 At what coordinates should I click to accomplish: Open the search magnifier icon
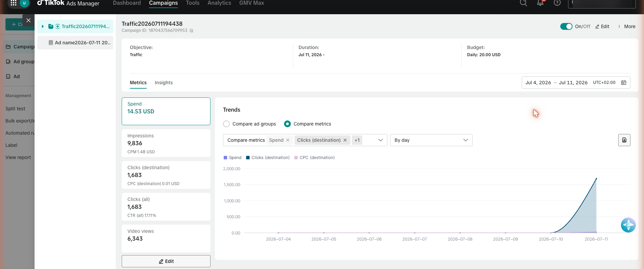click(523, 3)
